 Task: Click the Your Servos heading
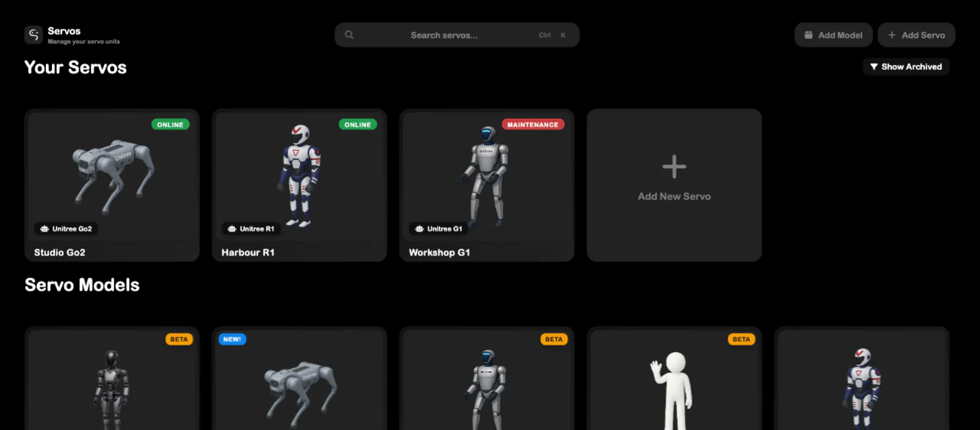point(75,67)
